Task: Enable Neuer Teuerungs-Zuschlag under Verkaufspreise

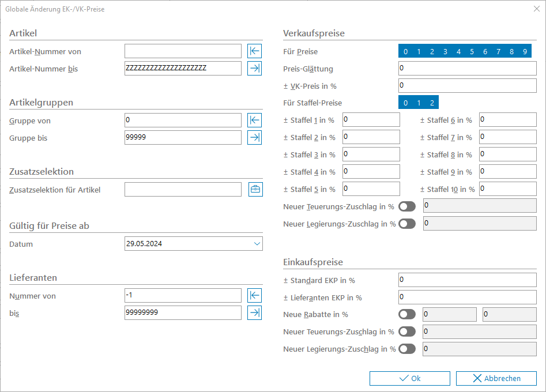Action: click(x=407, y=206)
